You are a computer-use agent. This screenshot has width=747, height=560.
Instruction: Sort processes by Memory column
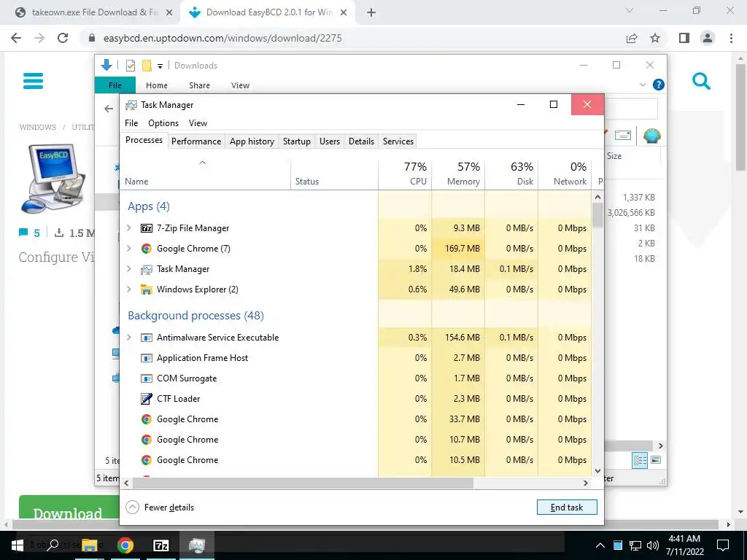pos(458,174)
